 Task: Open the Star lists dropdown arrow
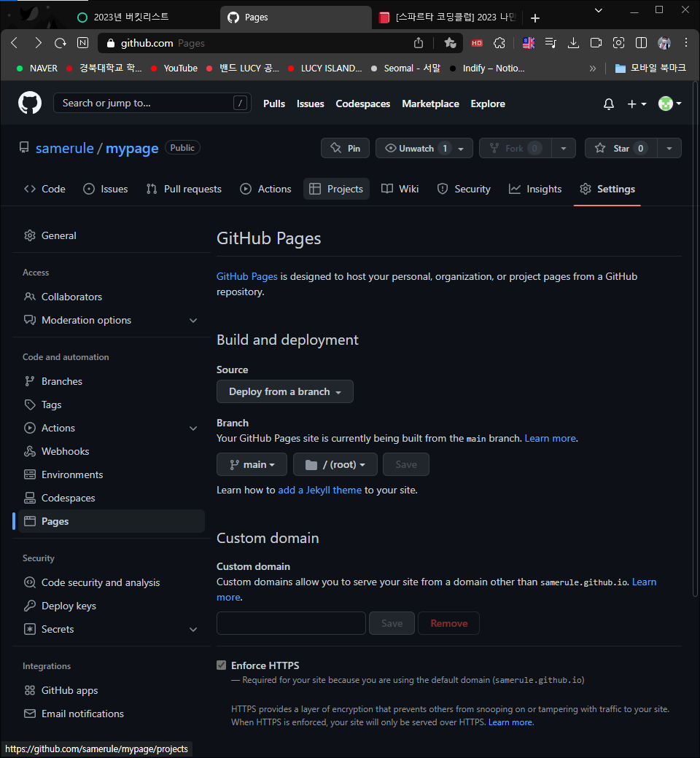click(669, 149)
